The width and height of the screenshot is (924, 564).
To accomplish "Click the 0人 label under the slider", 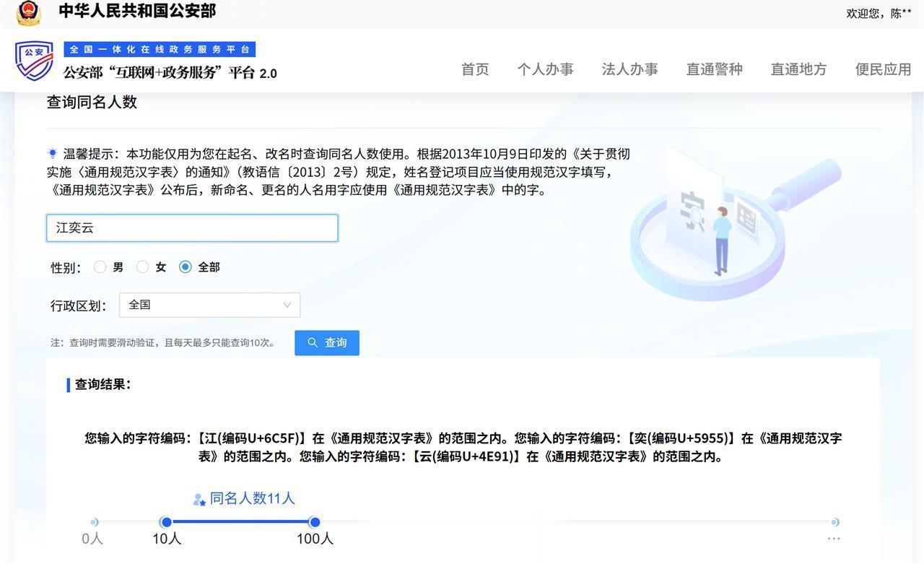I will click(92, 539).
